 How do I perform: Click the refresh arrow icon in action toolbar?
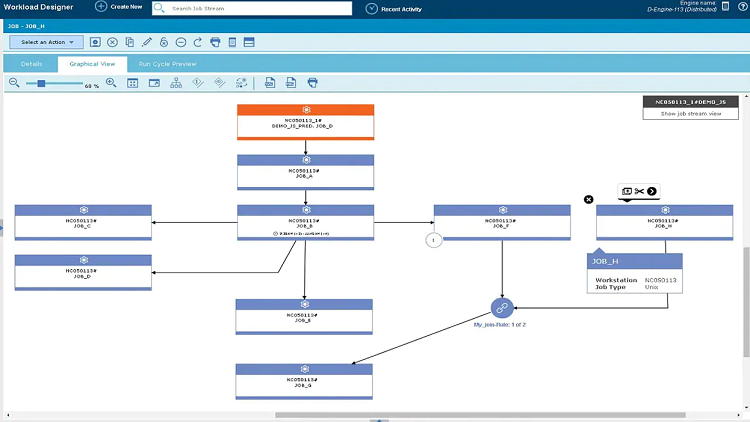[x=198, y=42]
